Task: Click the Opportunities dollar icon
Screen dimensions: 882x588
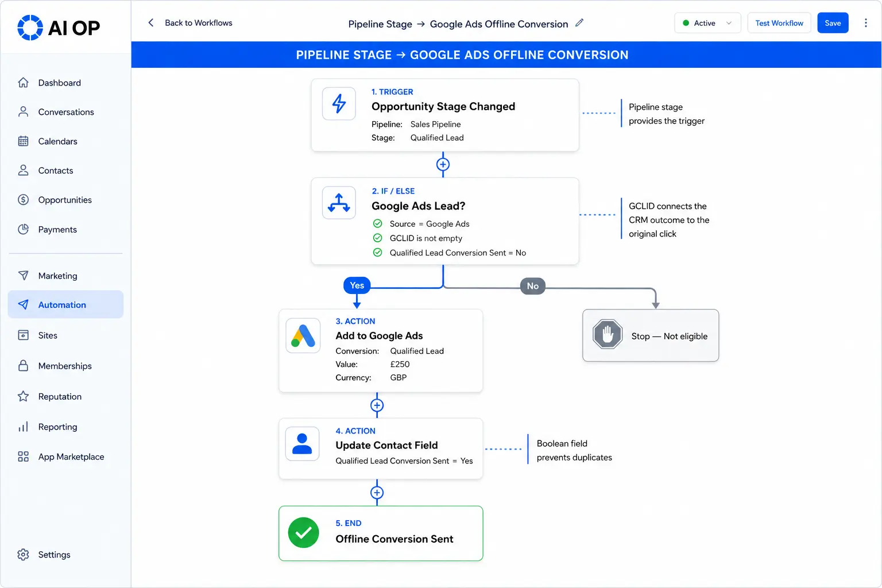Action: coord(23,200)
